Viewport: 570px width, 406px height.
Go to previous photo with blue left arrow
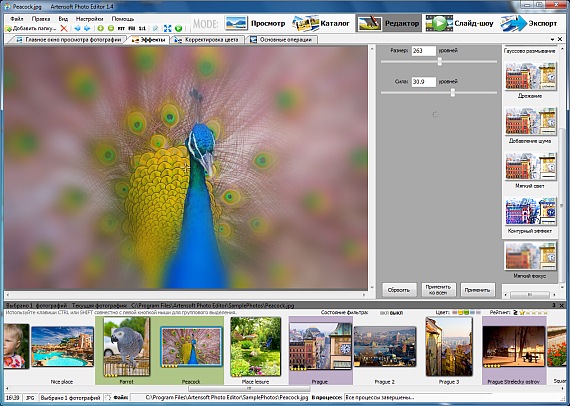[x=77, y=28]
